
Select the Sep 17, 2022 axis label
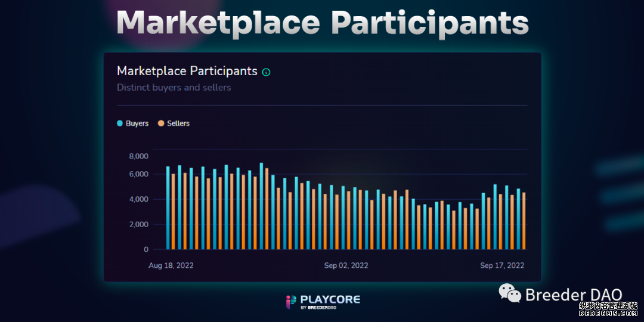(x=502, y=265)
